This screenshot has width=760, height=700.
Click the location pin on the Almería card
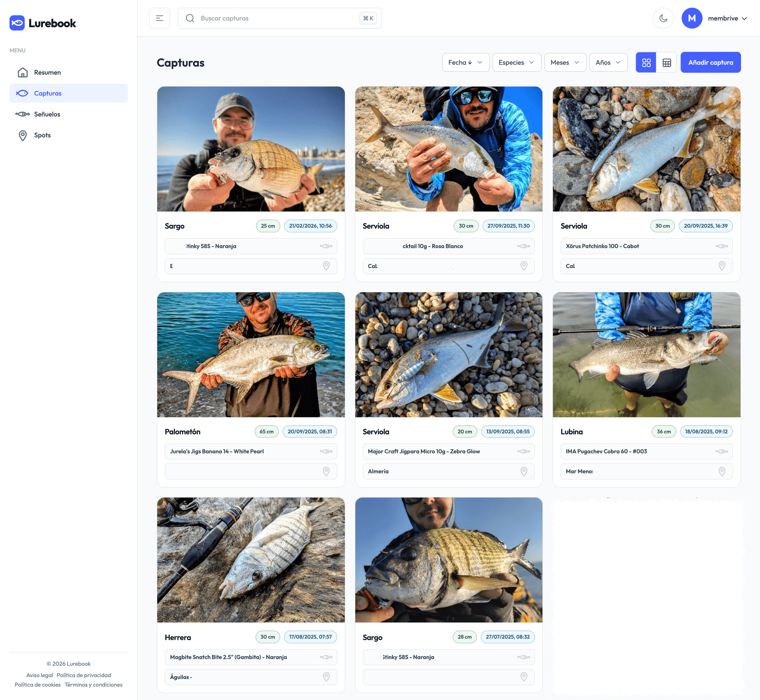coord(523,471)
